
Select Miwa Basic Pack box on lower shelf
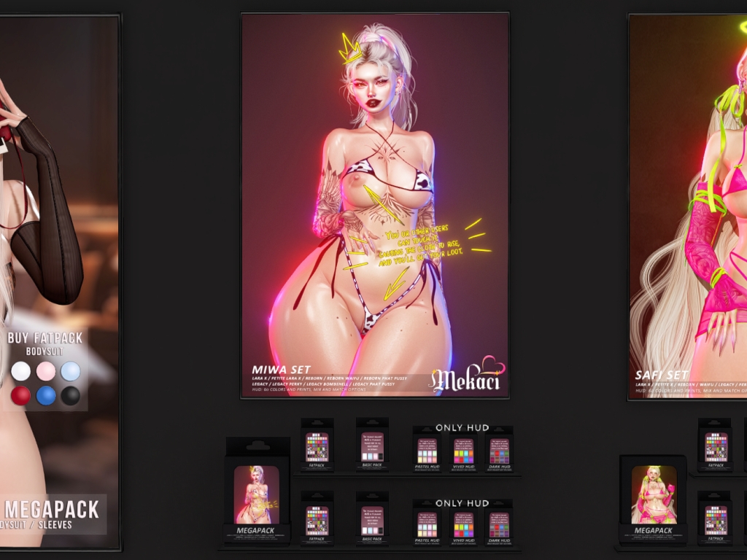[372, 518]
